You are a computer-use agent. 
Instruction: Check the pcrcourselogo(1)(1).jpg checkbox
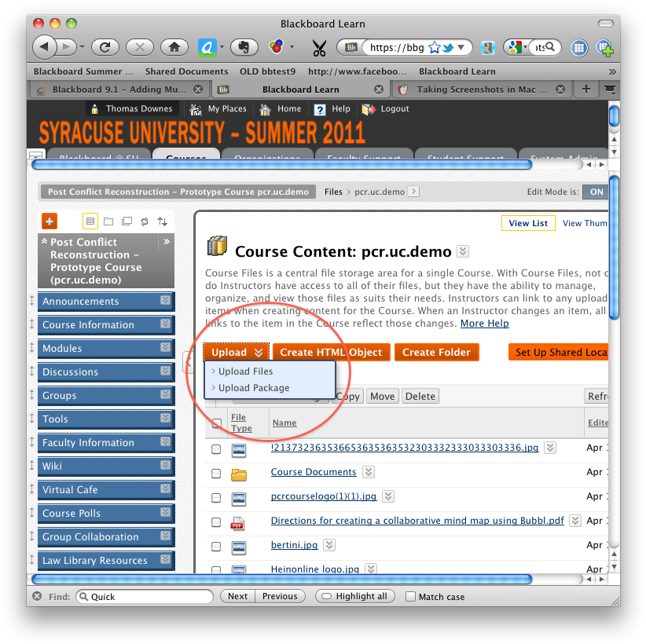216,498
